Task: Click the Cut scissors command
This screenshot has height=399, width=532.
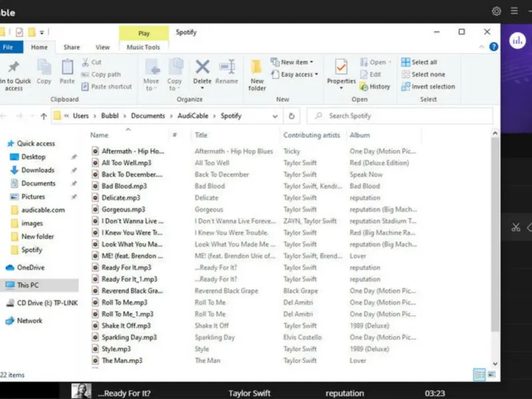Action: [92, 62]
